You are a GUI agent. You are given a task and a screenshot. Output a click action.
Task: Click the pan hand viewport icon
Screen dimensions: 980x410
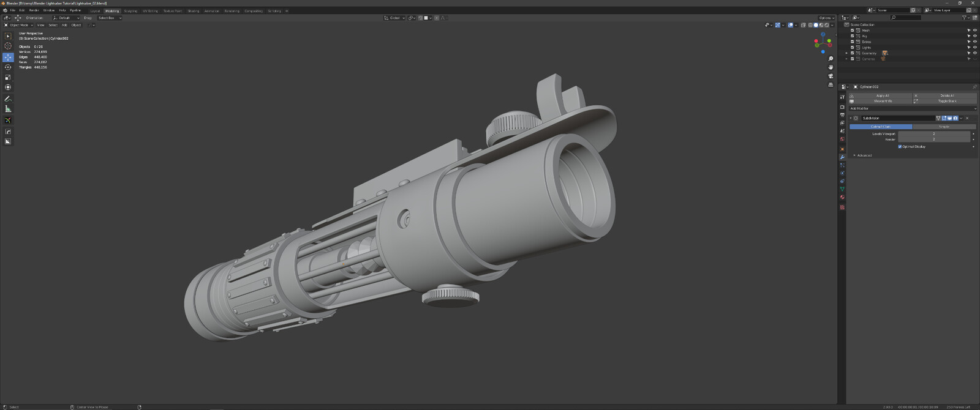[x=831, y=67]
